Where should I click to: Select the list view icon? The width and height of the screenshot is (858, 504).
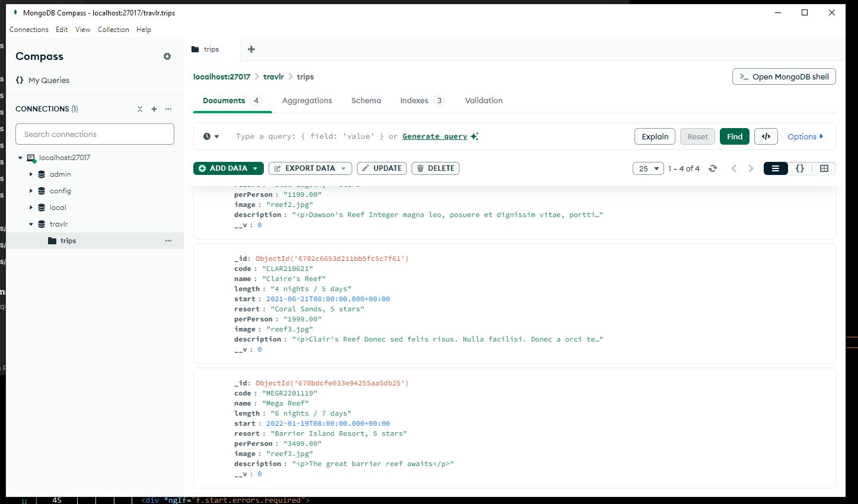pyautogui.click(x=776, y=168)
